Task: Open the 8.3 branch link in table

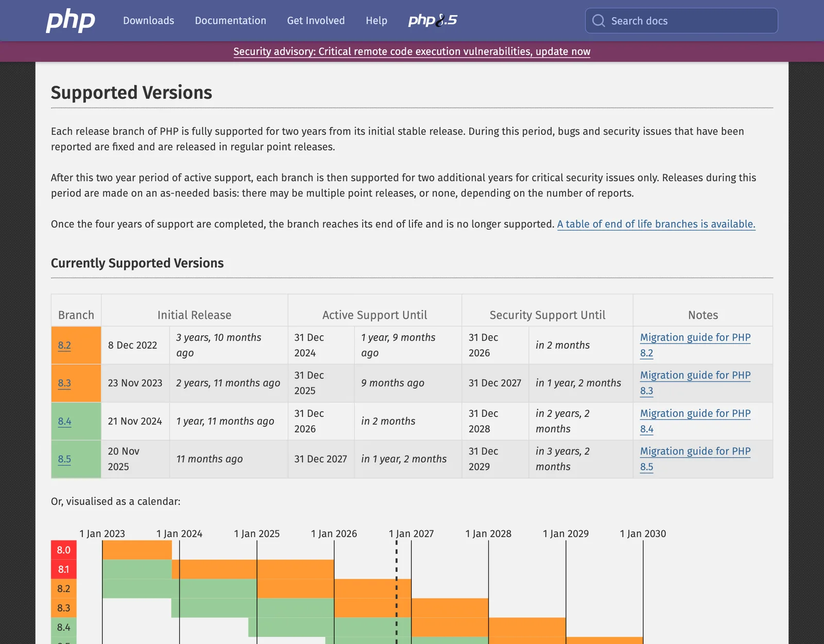Action: pos(64,383)
